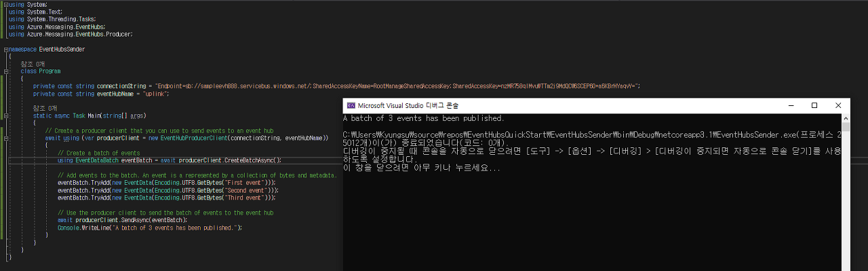Click the connectionString constant declaration line
Viewport: 868px width, 271px height.
tap(336, 86)
